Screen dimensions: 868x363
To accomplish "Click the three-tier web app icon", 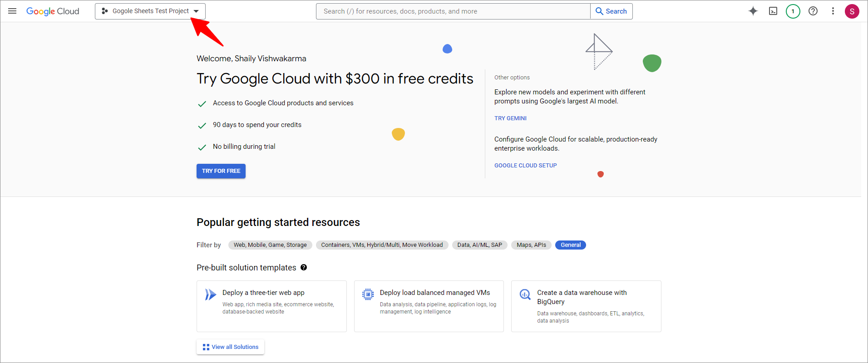I will [x=210, y=294].
